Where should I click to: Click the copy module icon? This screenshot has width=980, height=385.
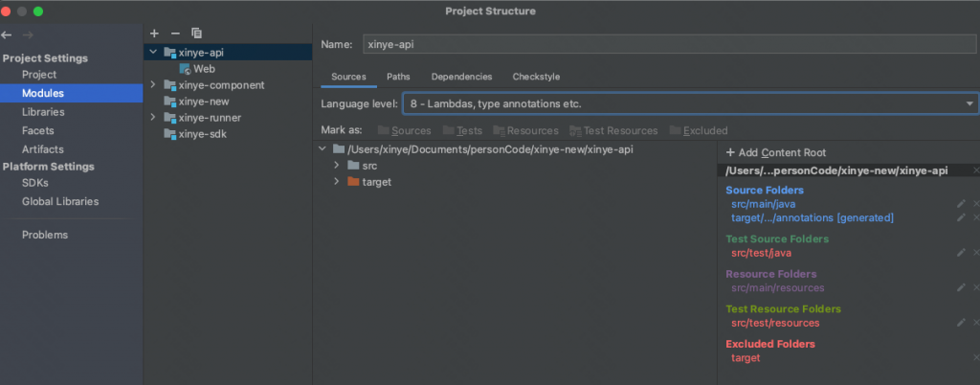point(196,34)
